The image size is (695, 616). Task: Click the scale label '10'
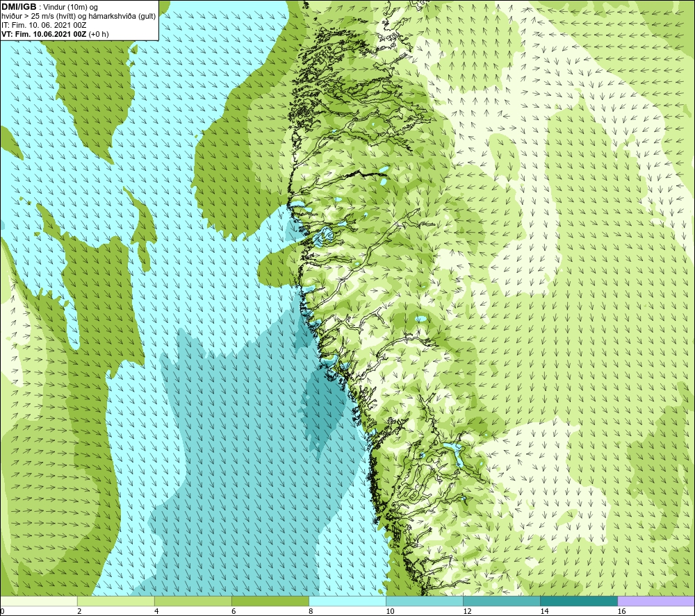[x=390, y=611]
